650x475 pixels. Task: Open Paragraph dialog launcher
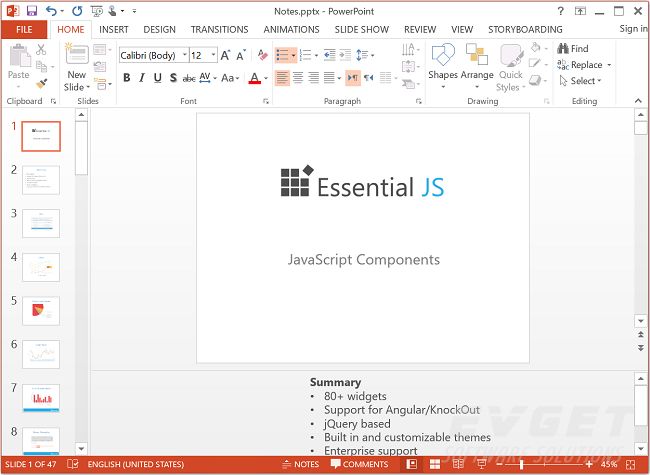click(419, 101)
